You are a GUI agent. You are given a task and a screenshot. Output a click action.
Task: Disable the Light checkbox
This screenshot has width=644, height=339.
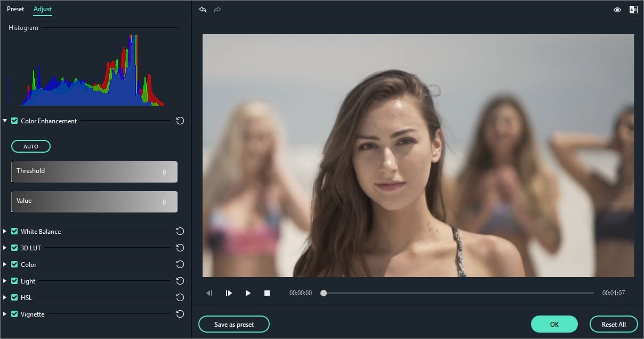[14, 281]
